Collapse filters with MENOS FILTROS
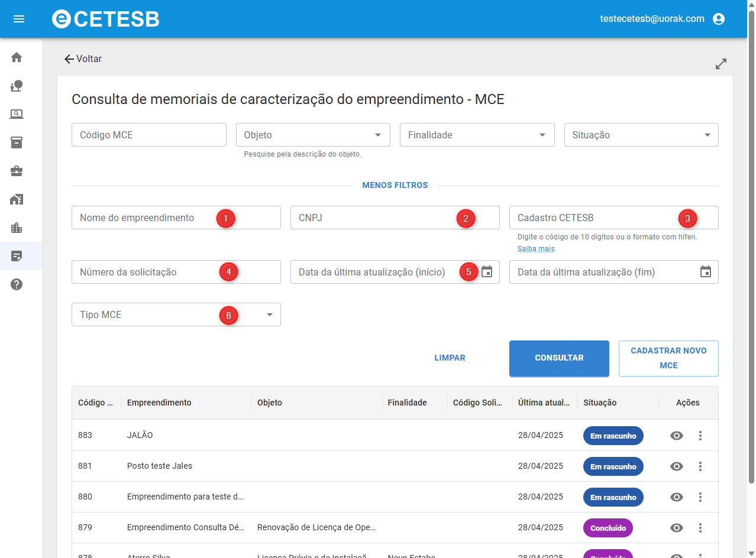The width and height of the screenshot is (756, 558). coord(395,185)
